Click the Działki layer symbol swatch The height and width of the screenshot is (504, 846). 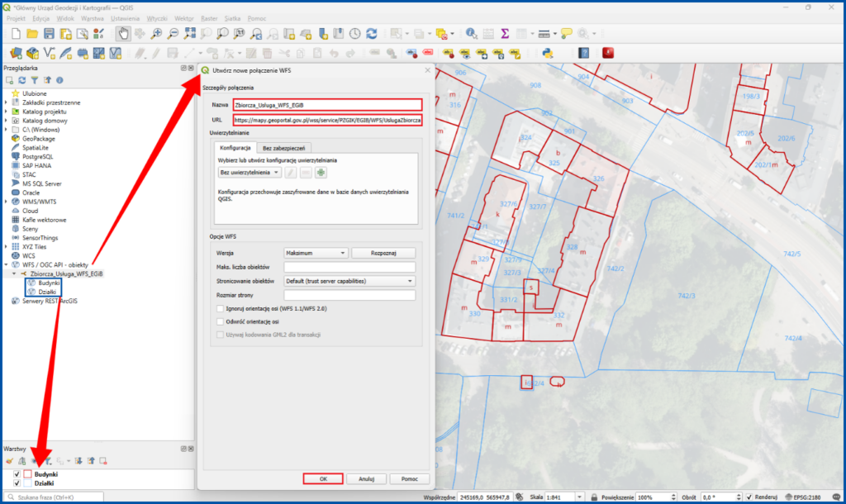27,483
